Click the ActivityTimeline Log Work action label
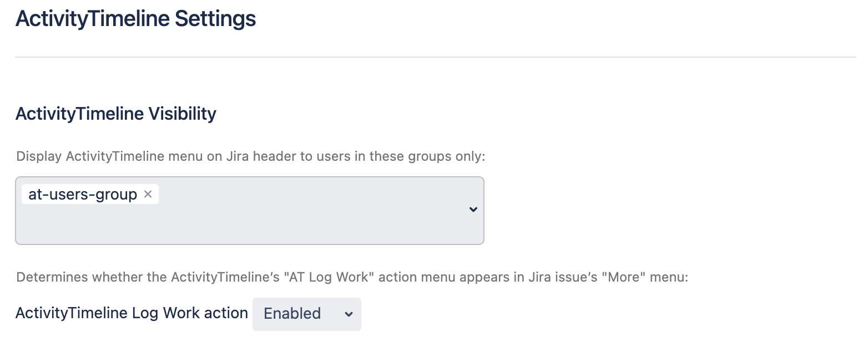This screenshot has height=347, width=868. tap(132, 313)
